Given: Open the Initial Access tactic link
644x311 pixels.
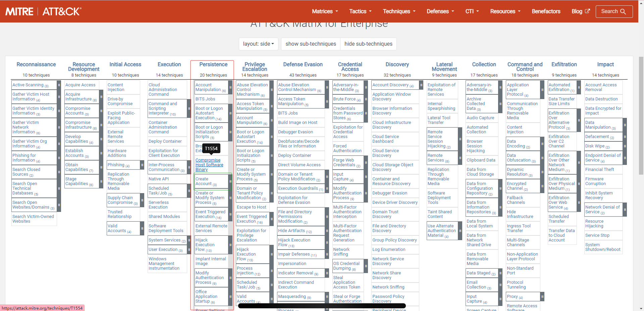Looking at the screenshot, I should point(125,64).
